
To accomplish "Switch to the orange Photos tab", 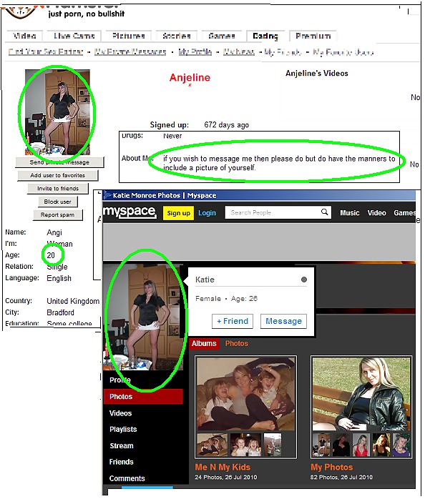I will 236,344.
